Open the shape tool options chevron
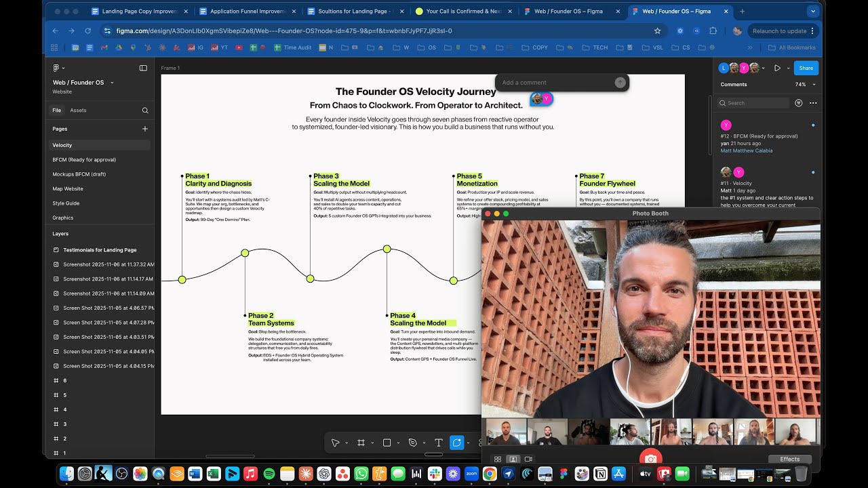This screenshot has width=868, height=488. coord(397,443)
